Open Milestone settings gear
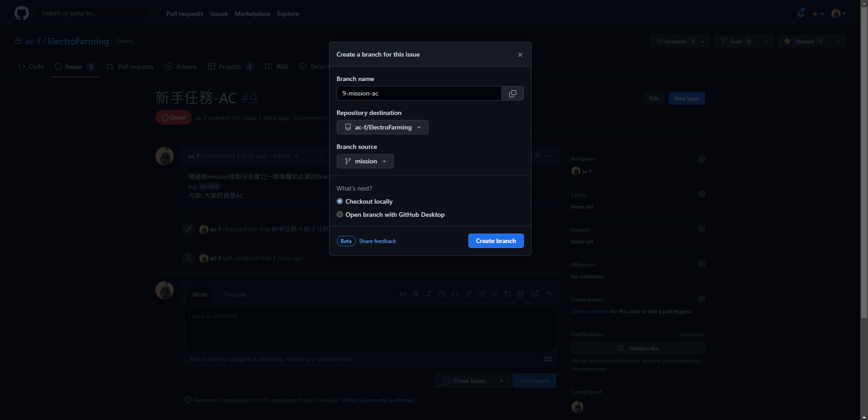 [702, 264]
